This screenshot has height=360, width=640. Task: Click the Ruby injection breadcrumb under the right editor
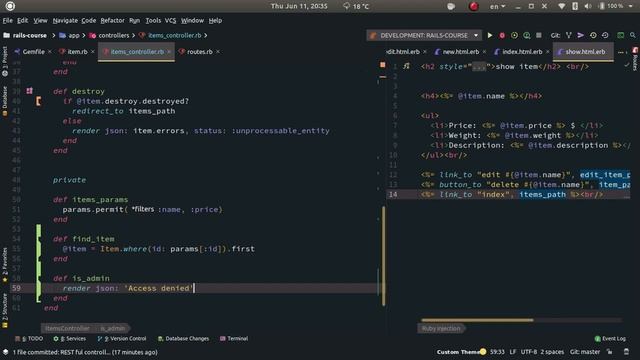pos(441,328)
